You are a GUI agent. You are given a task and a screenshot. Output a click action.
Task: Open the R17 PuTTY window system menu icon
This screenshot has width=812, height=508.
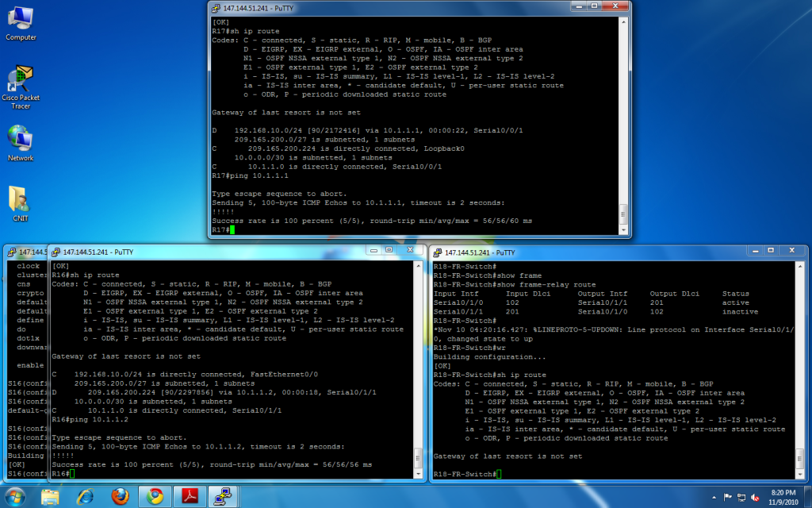click(x=216, y=8)
